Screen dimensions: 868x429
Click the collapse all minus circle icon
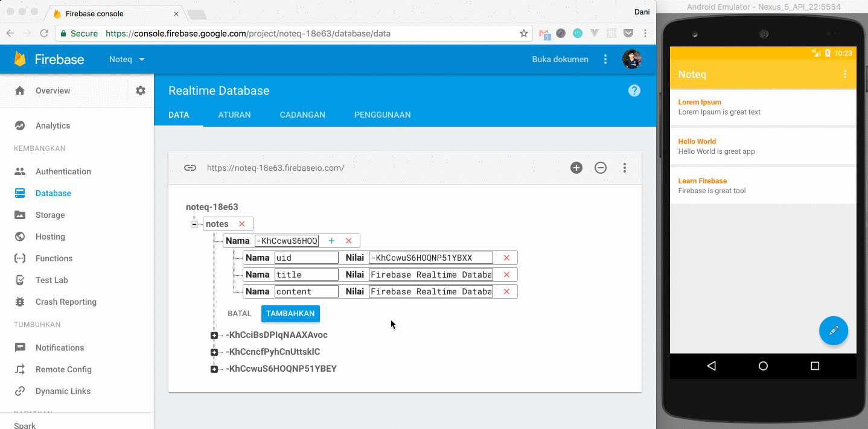click(x=601, y=168)
